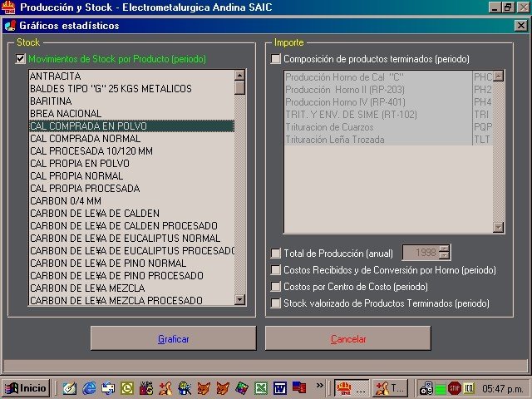The height and width of the screenshot is (399, 532).
Task: Click the 1998 year input field
Action: 421,253
